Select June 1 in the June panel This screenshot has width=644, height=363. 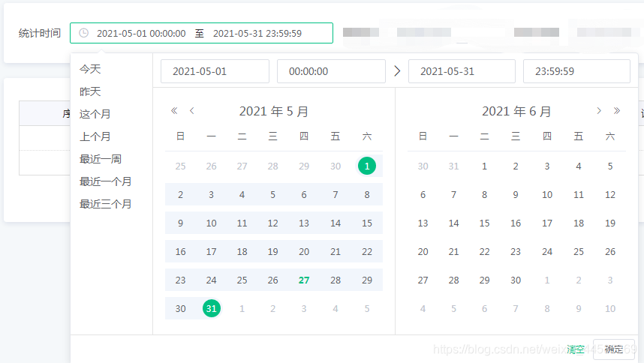click(485, 166)
